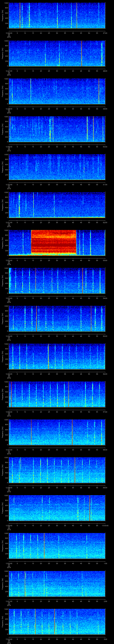Click the 12:54:00 time axis label
The height and width of the screenshot is (644, 114).
tap(9, 336)
